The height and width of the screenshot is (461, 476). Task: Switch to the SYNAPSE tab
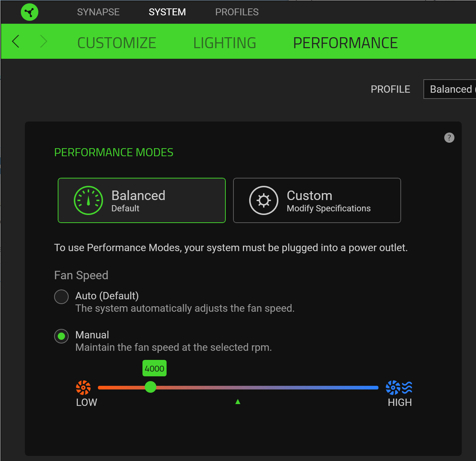[x=98, y=12]
